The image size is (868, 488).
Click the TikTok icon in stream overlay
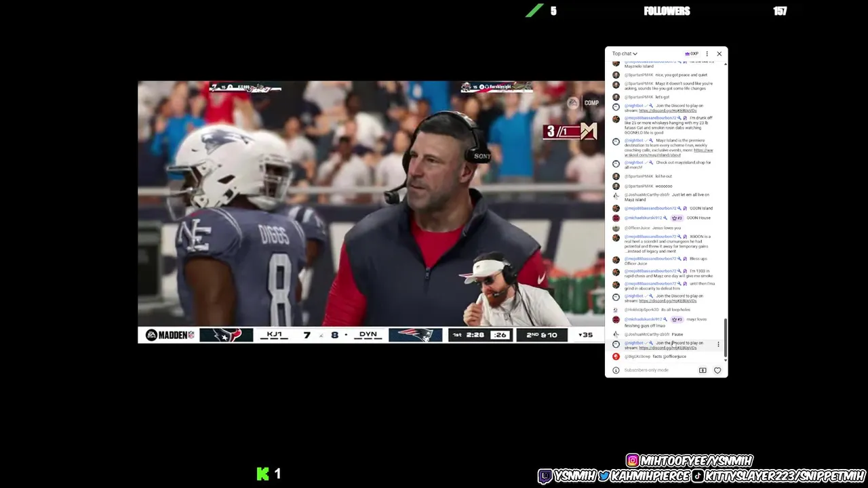tap(698, 476)
